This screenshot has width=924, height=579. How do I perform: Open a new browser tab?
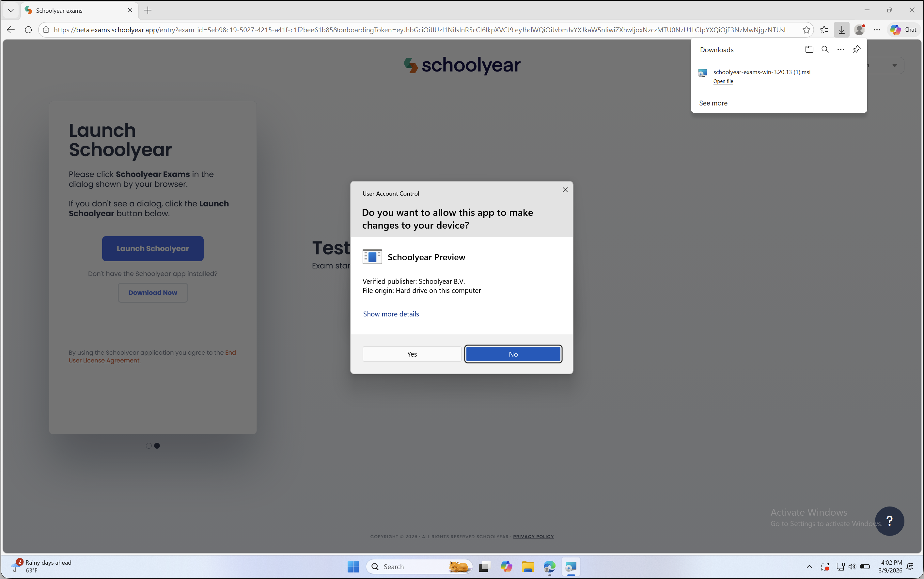(x=148, y=10)
